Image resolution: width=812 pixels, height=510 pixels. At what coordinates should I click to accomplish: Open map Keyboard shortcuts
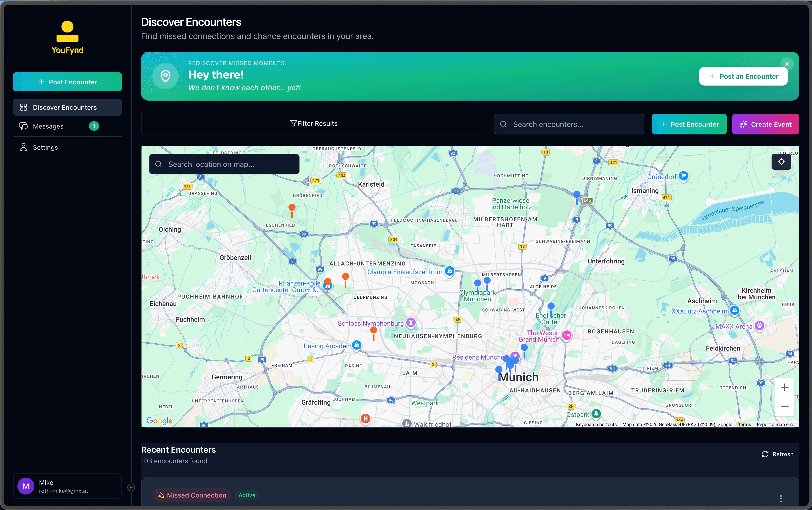[596, 424]
